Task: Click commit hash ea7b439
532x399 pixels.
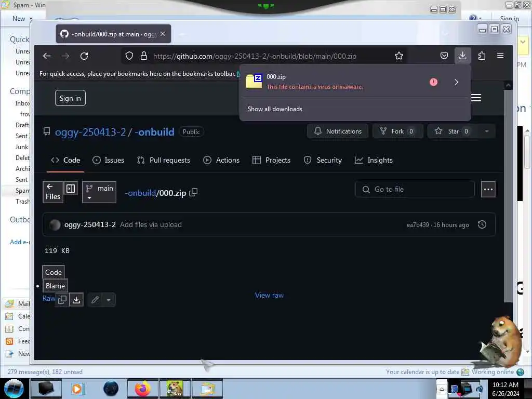Action: [418, 225]
